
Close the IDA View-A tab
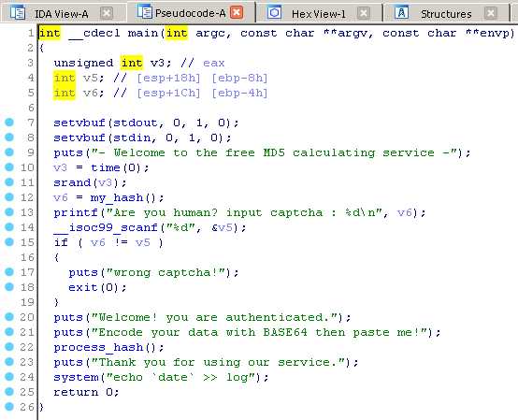(x=107, y=13)
